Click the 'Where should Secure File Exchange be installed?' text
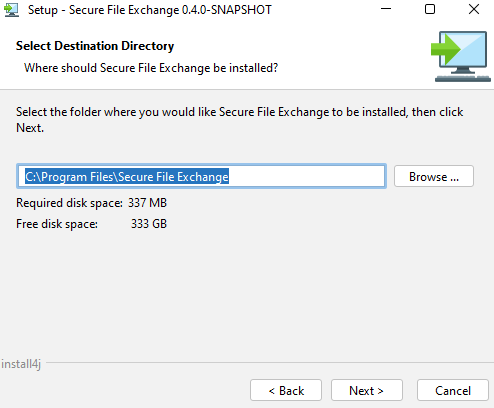 tap(151, 68)
